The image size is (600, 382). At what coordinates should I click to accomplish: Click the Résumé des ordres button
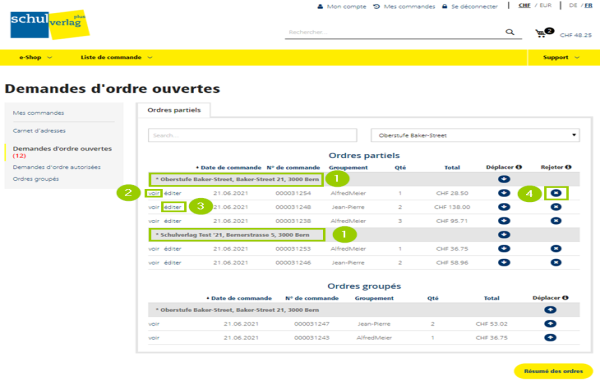pyautogui.click(x=553, y=371)
